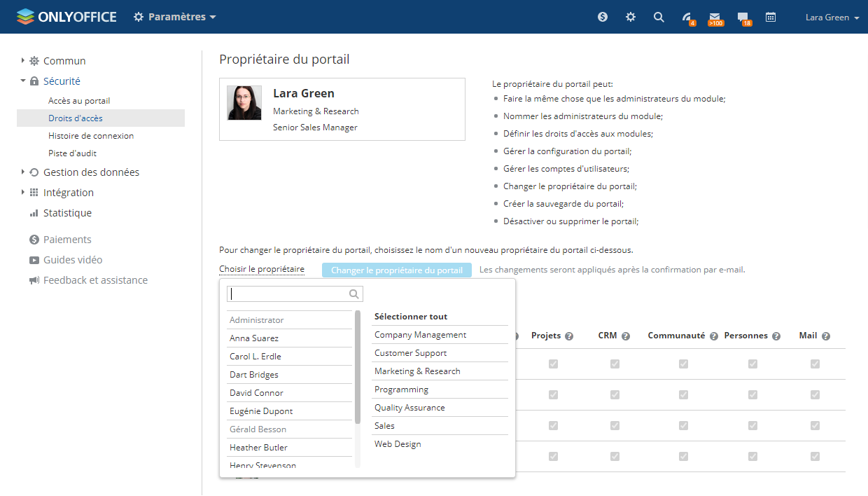Open Piste d'audit page
Viewport: 868px width, 496px height.
(x=73, y=153)
